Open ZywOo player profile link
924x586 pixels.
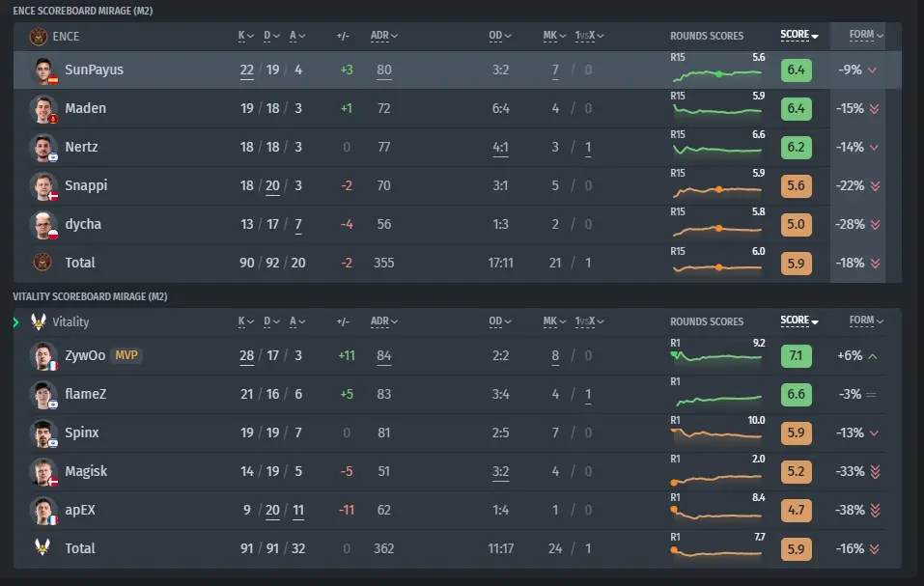(x=85, y=355)
